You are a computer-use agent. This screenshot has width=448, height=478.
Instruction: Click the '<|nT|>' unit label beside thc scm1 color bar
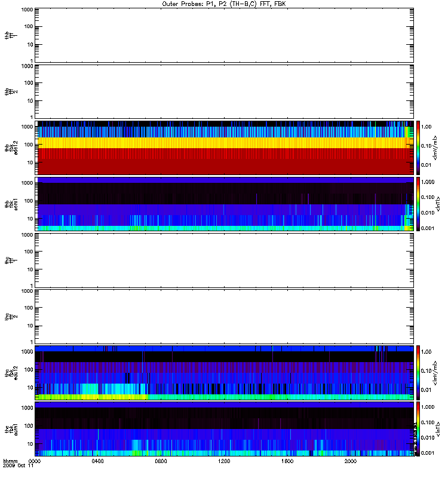438,429
